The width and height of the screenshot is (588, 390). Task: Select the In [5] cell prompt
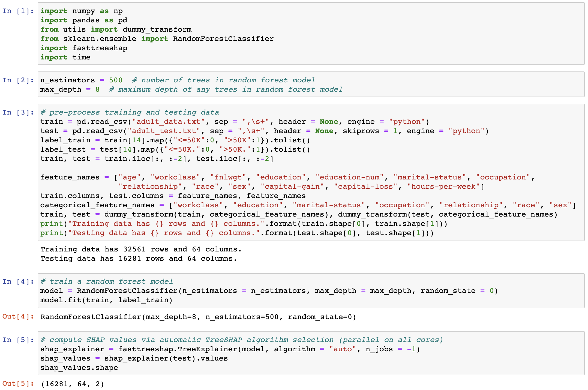tap(18, 340)
